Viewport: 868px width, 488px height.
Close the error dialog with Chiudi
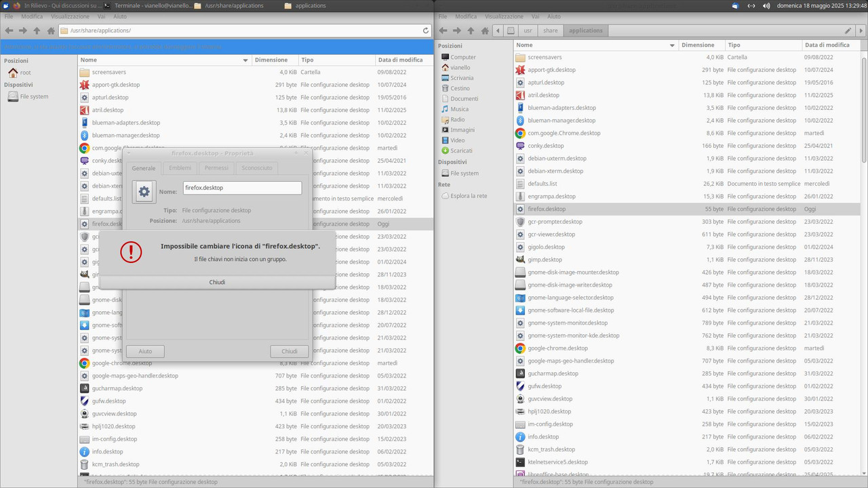217,282
